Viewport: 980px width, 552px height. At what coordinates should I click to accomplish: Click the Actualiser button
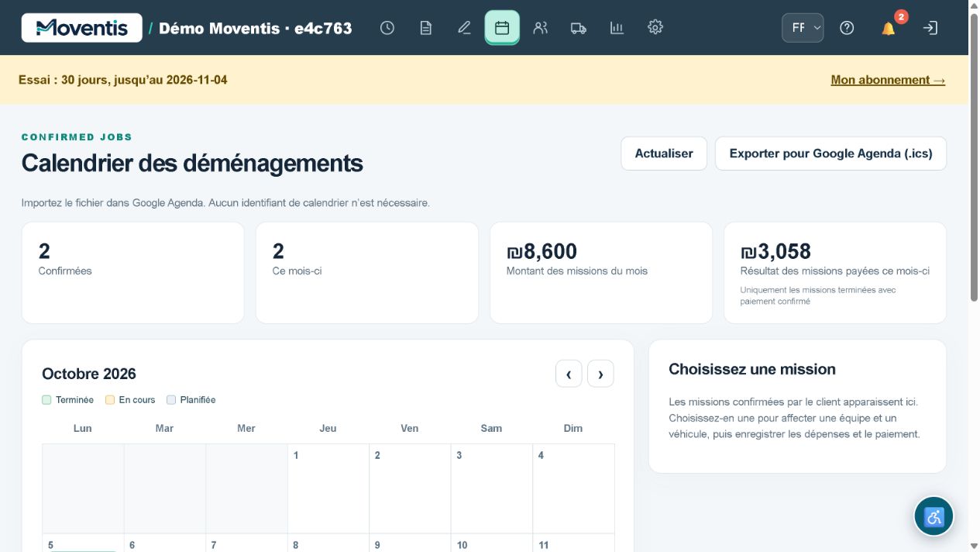664,154
